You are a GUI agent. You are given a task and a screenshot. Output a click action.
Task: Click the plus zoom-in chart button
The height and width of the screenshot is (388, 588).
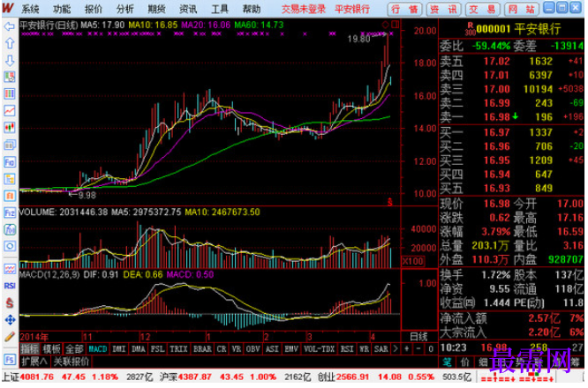pos(406,348)
